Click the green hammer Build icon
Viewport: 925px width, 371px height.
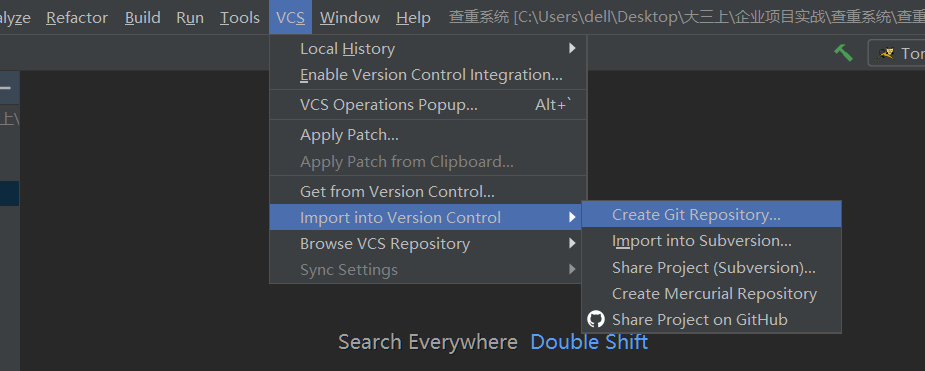tap(844, 52)
